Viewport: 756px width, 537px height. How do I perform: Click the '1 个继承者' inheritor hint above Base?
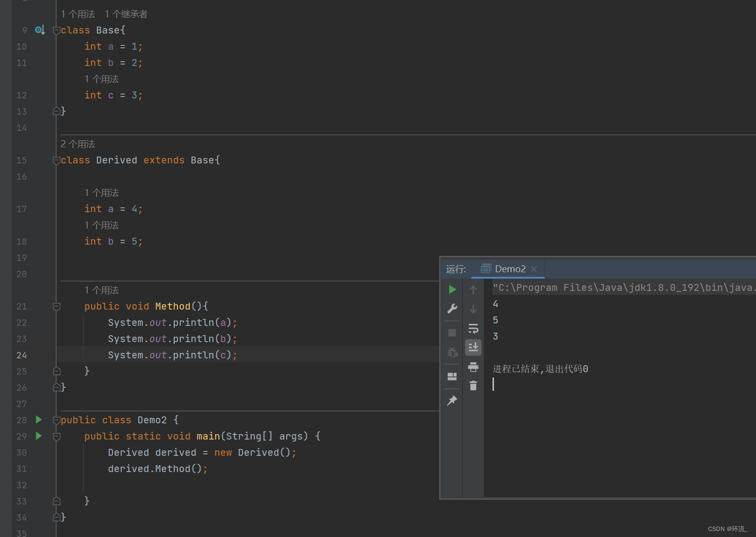click(x=126, y=14)
